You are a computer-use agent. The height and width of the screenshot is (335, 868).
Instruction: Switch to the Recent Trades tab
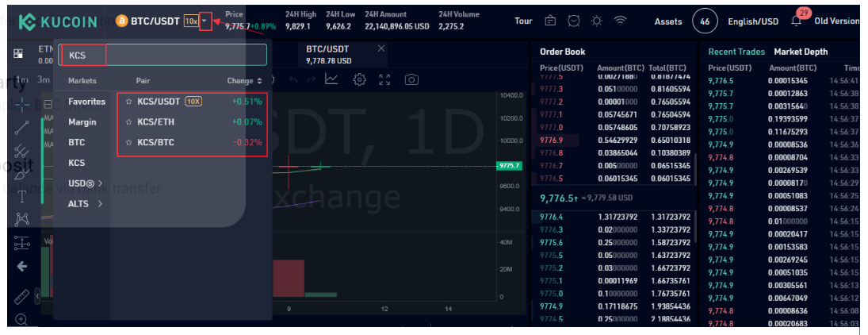click(736, 52)
